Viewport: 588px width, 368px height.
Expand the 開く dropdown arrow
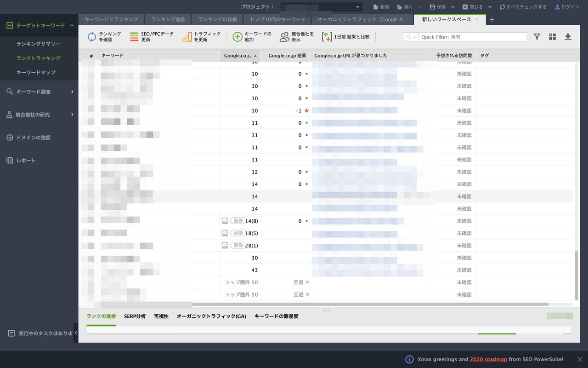pos(420,7)
